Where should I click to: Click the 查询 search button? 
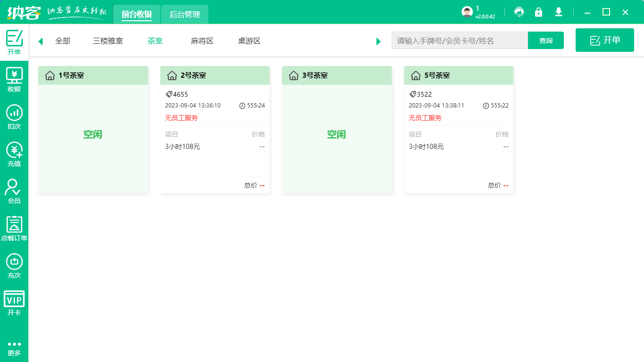coord(545,41)
